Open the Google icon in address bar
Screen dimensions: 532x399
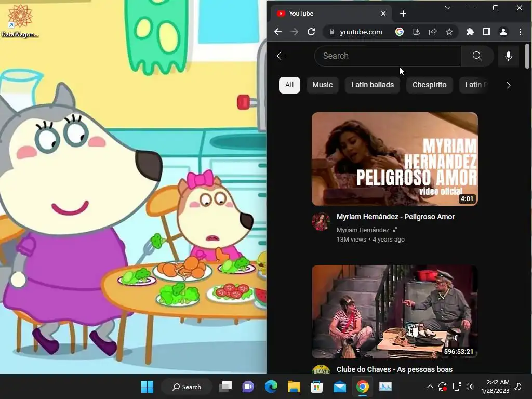tap(400, 32)
